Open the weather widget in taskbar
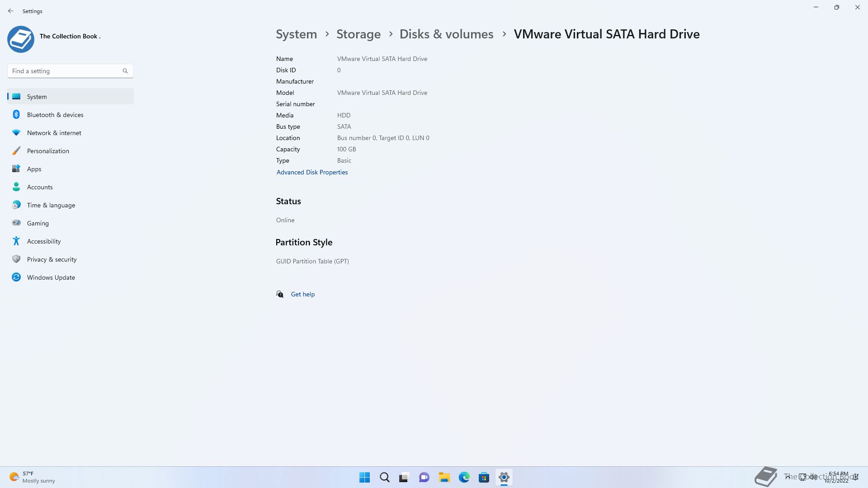The image size is (868, 488). pyautogui.click(x=32, y=477)
